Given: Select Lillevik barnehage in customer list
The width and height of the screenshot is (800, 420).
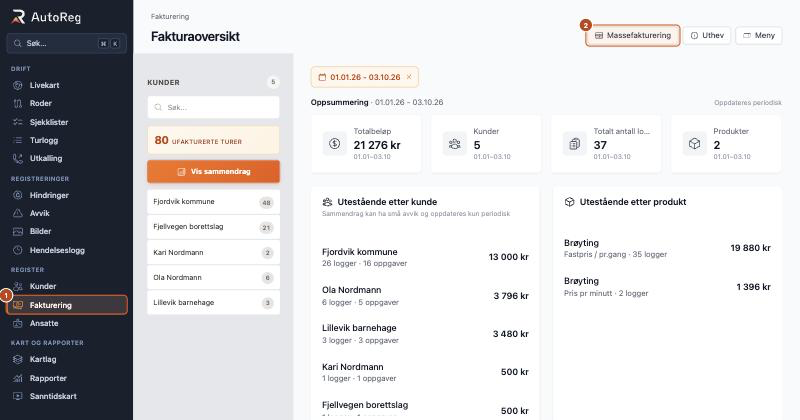Looking at the screenshot, I should pos(213,302).
